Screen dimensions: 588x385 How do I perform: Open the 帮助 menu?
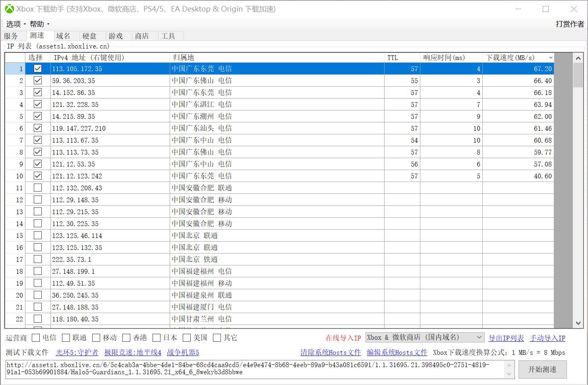click(39, 24)
